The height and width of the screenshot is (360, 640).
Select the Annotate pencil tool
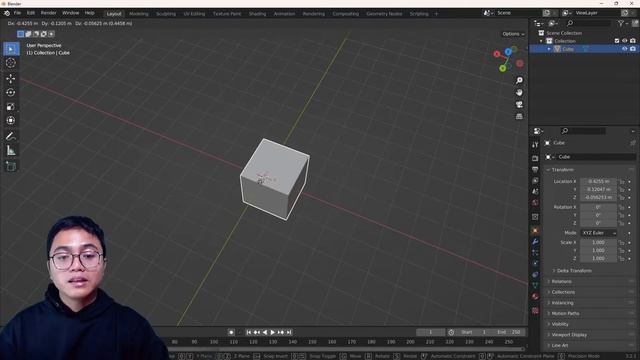tap(11, 136)
